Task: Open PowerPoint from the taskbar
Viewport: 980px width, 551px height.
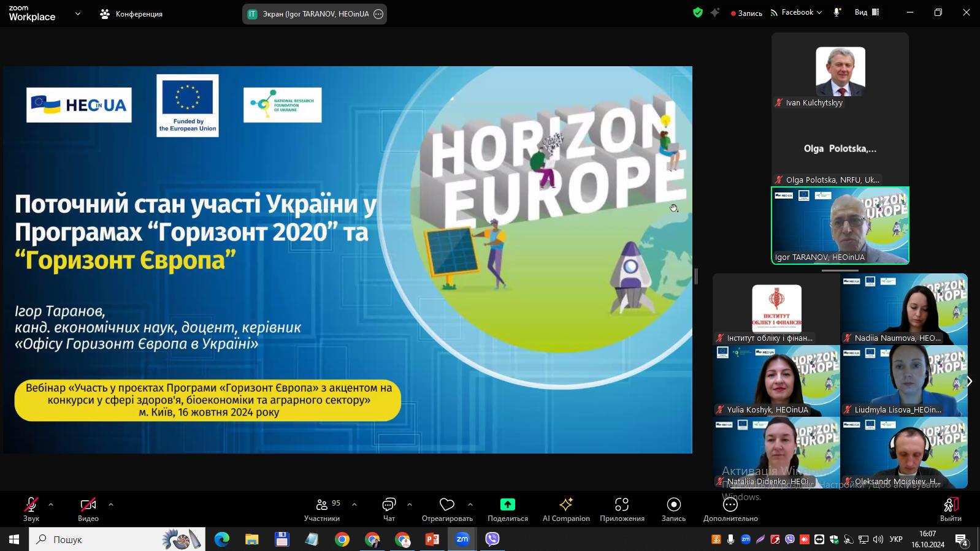Action: point(432,539)
